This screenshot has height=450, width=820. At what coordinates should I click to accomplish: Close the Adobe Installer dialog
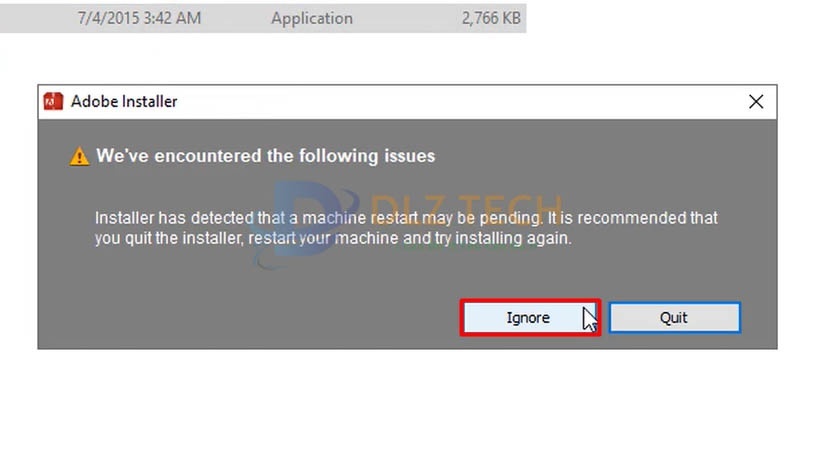(756, 102)
